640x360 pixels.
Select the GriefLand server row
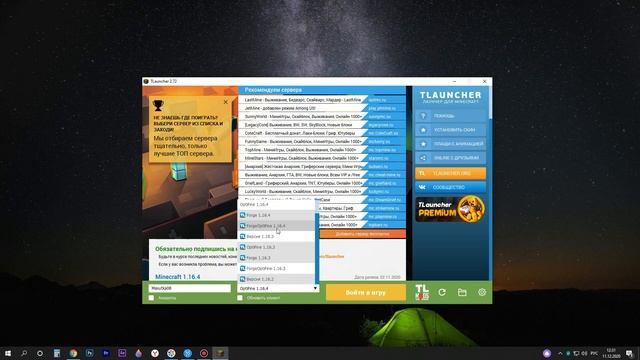coord(303,183)
